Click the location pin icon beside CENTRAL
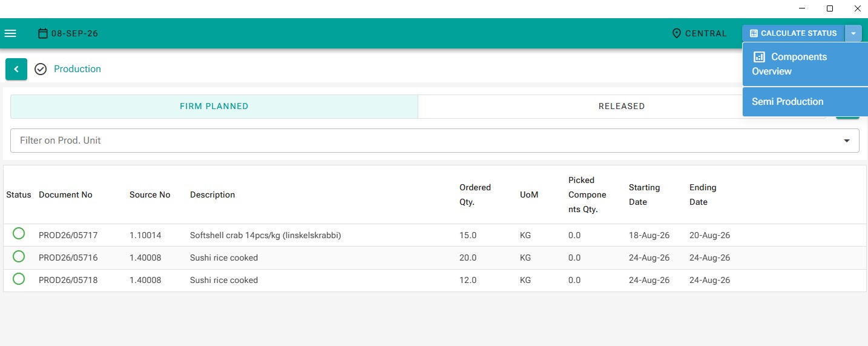This screenshot has height=346, width=868. (x=677, y=33)
